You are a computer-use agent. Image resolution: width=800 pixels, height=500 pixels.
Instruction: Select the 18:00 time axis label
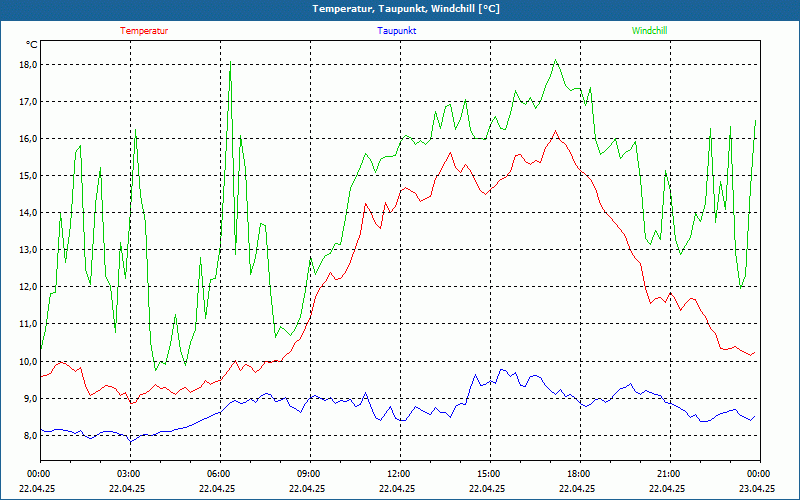point(578,474)
